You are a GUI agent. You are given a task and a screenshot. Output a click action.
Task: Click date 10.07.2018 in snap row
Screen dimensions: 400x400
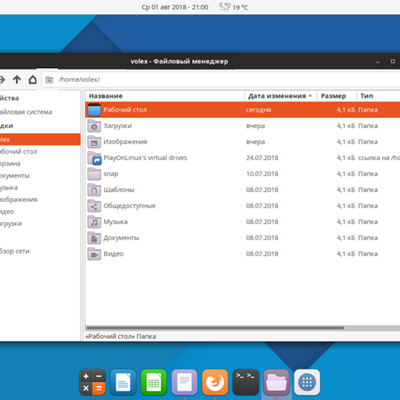pos(262,174)
